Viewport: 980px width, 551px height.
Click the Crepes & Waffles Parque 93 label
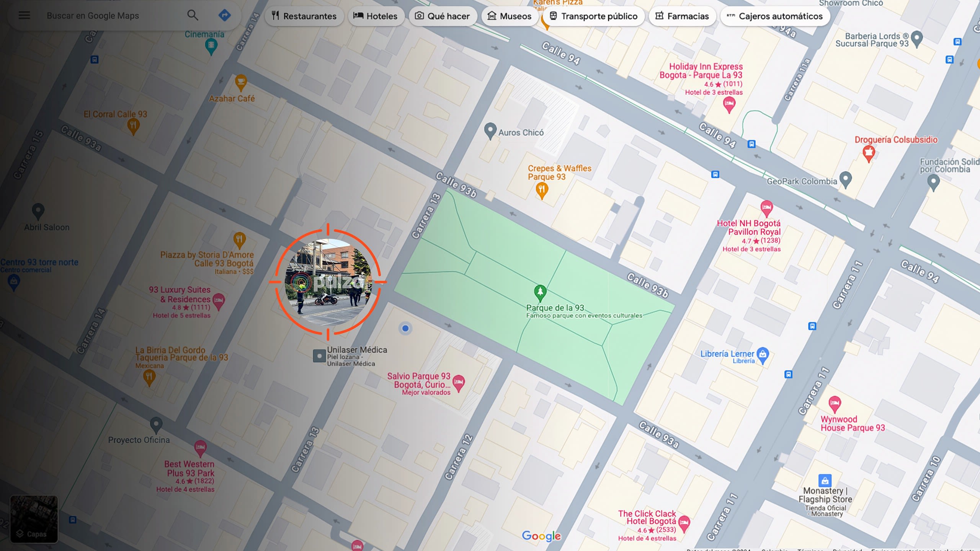[559, 173]
